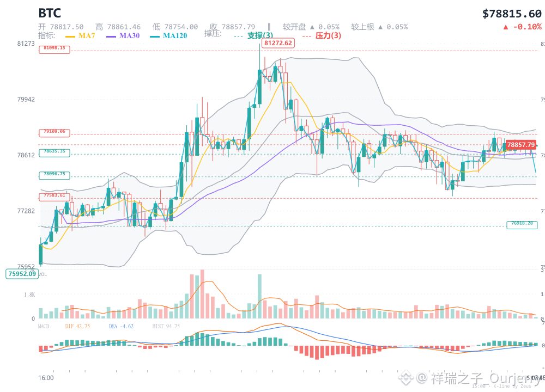Click the DEA -4.62 value
The image size is (545, 392).
[121, 326]
